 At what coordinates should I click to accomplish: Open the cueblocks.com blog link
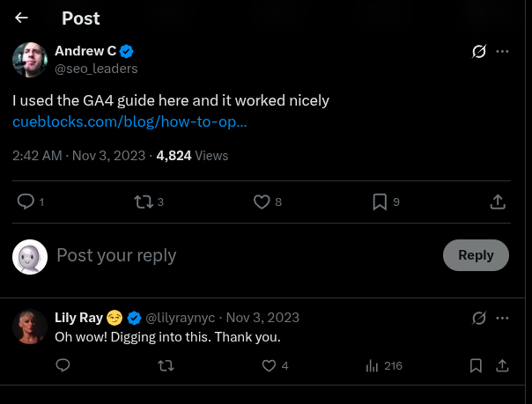pos(129,121)
